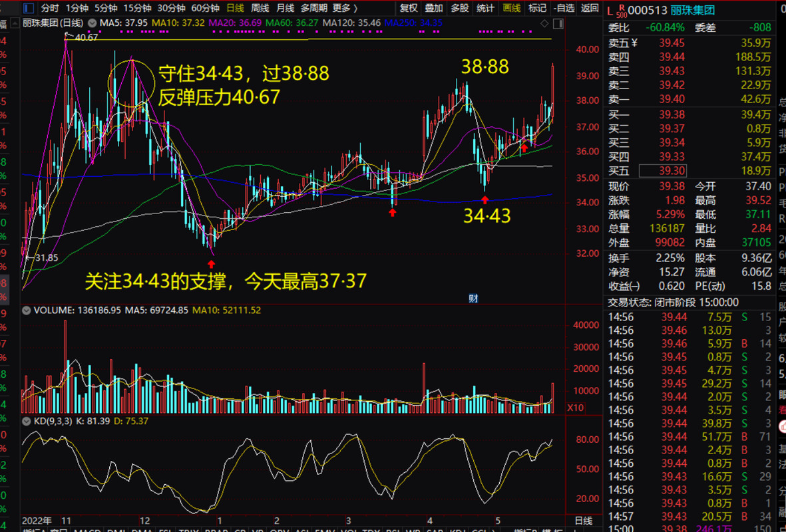Click 卖一 price 39.40
Screen dimensions: 786x532
pos(672,99)
